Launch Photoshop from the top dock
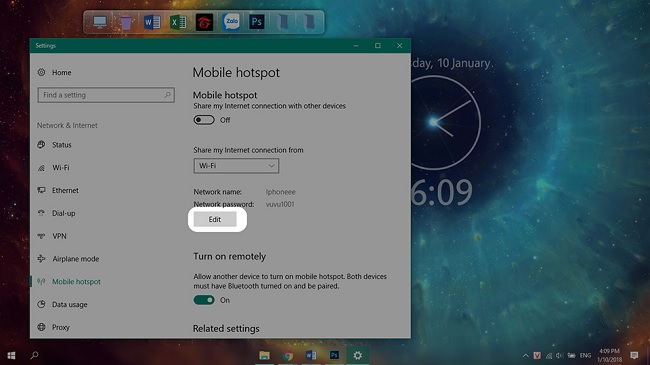This screenshot has height=365, width=650. click(x=257, y=22)
